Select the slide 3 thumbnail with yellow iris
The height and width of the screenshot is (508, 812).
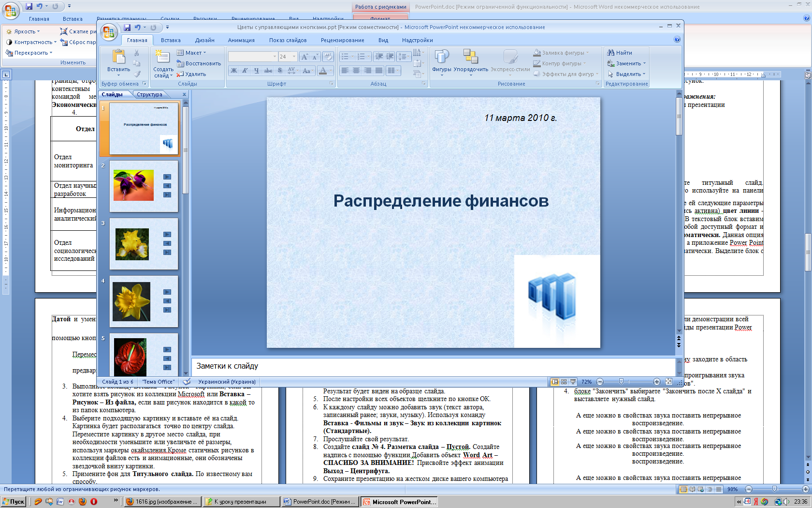(144, 243)
